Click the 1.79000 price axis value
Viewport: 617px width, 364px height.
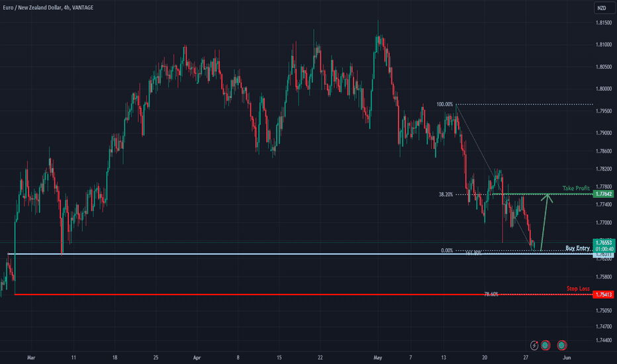(604, 133)
